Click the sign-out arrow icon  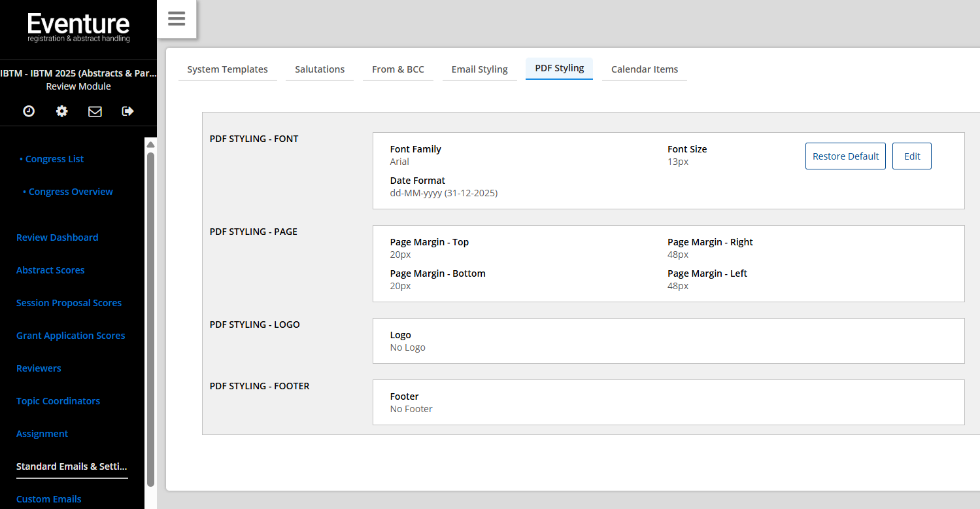point(128,111)
